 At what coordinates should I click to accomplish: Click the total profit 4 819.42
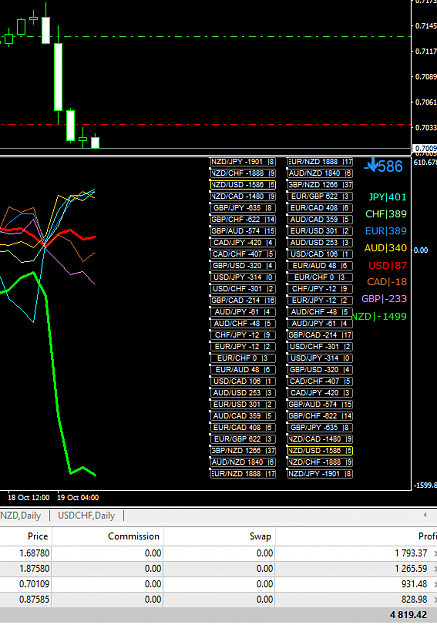[409, 615]
